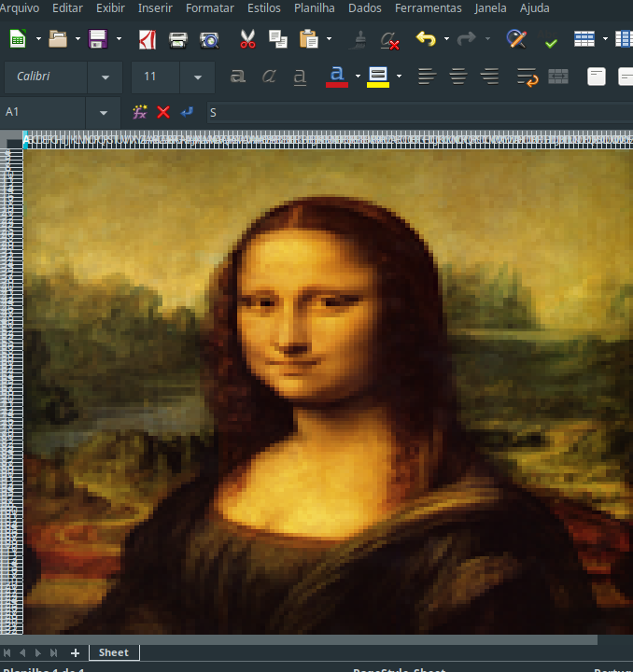Image resolution: width=633 pixels, height=672 pixels.
Task: Open the Exibir menu
Action: point(110,8)
